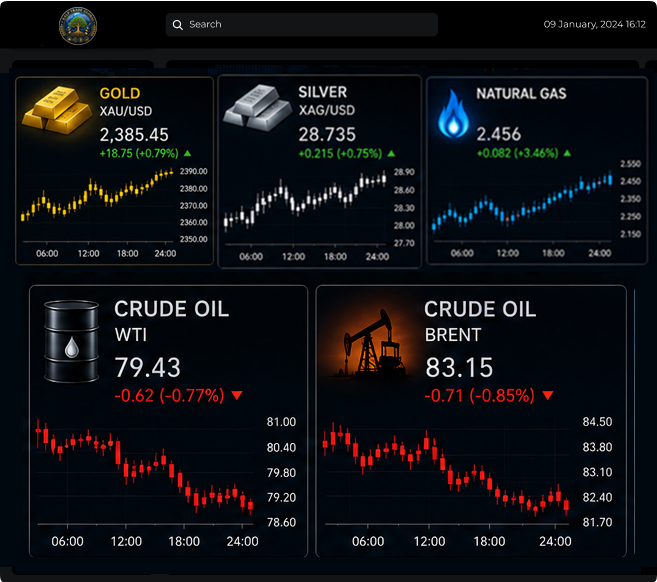Click the blue flame natural gas icon

453,114
